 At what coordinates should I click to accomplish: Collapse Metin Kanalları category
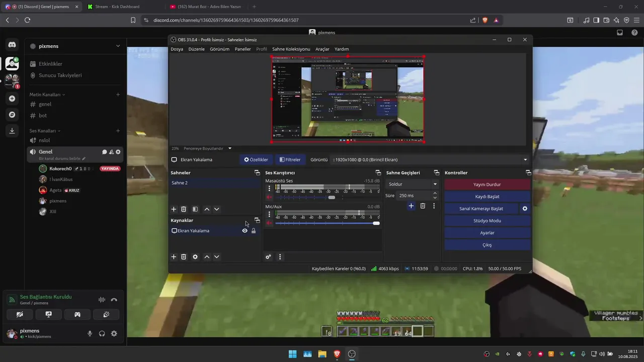pyautogui.click(x=47, y=95)
